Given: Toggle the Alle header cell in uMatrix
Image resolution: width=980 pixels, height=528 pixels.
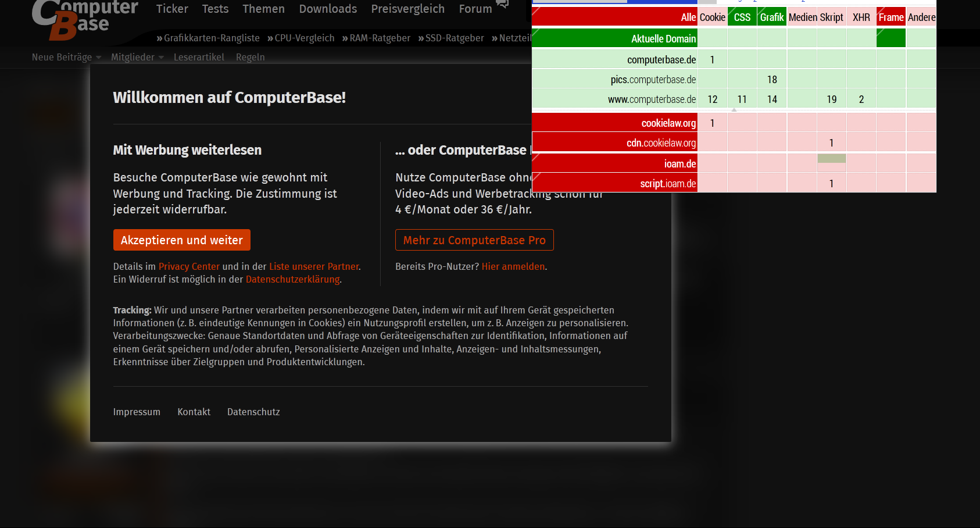Looking at the screenshot, I should coord(614,17).
